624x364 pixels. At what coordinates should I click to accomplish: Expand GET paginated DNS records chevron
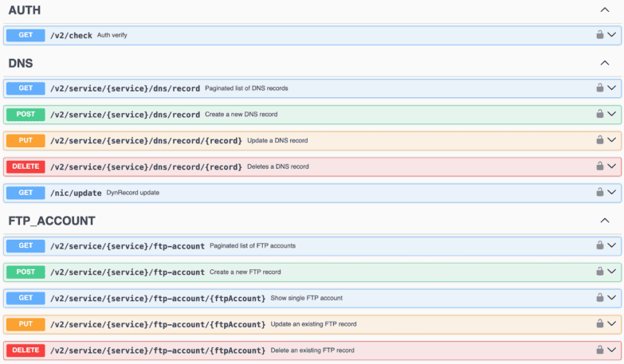pyautogui.click(x=612, y=88)
